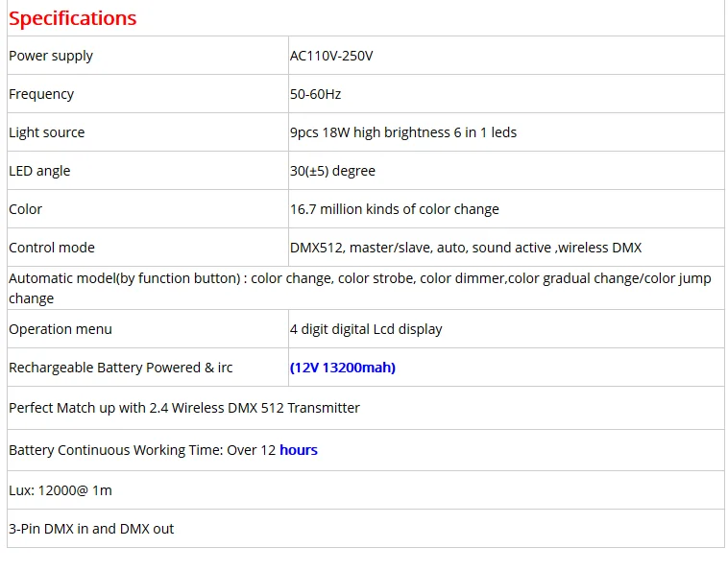Viewport: 728px width, 571px height.
Task: Click the LED angle label
Action: click(x=39, y=171)
